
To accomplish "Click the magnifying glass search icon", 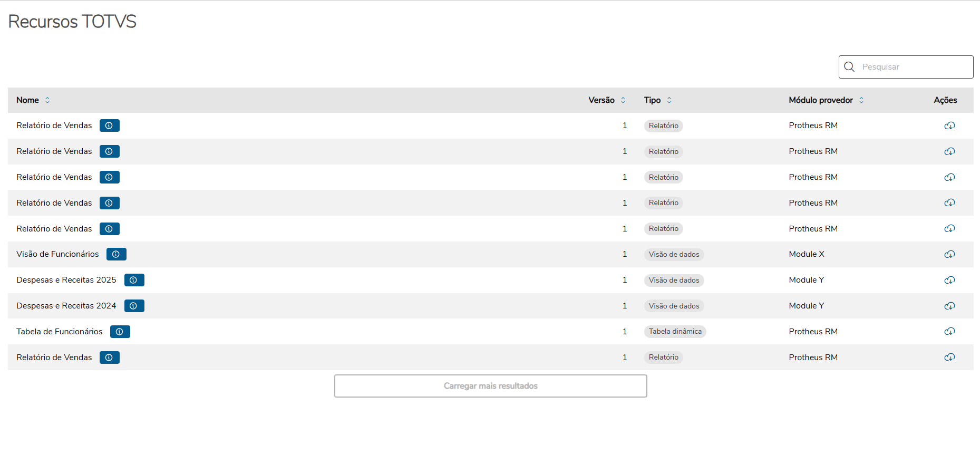I will pos(849,67).
